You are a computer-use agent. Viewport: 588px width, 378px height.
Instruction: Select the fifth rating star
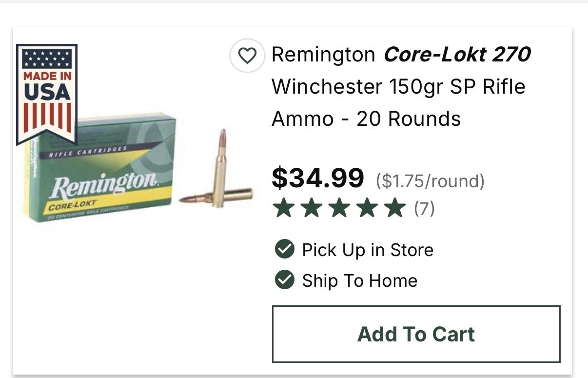[394, 209]
